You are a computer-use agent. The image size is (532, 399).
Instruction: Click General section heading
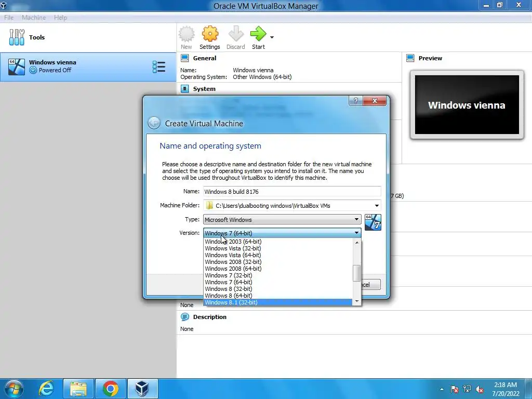tap(205, 58)
